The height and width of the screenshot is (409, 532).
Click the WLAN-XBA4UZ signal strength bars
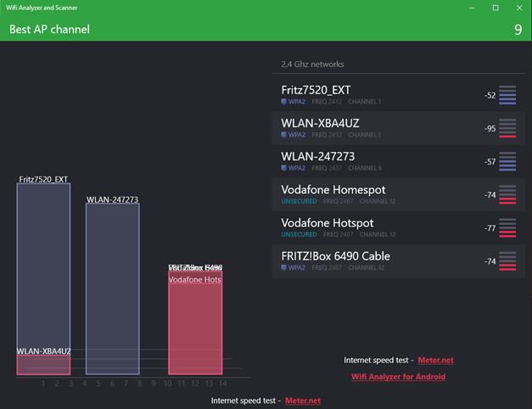[x=507, y=128]
